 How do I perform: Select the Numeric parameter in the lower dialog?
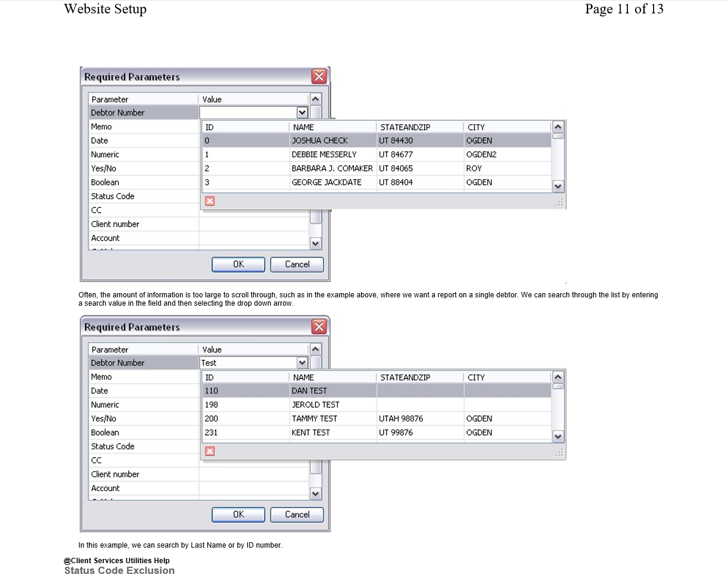coord(144,405)
